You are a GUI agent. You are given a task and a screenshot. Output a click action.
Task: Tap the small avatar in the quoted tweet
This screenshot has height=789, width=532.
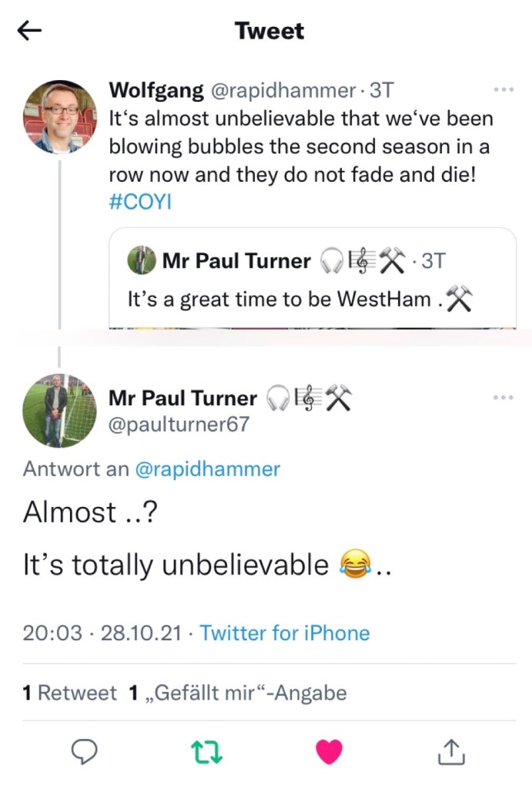point(141,261)
